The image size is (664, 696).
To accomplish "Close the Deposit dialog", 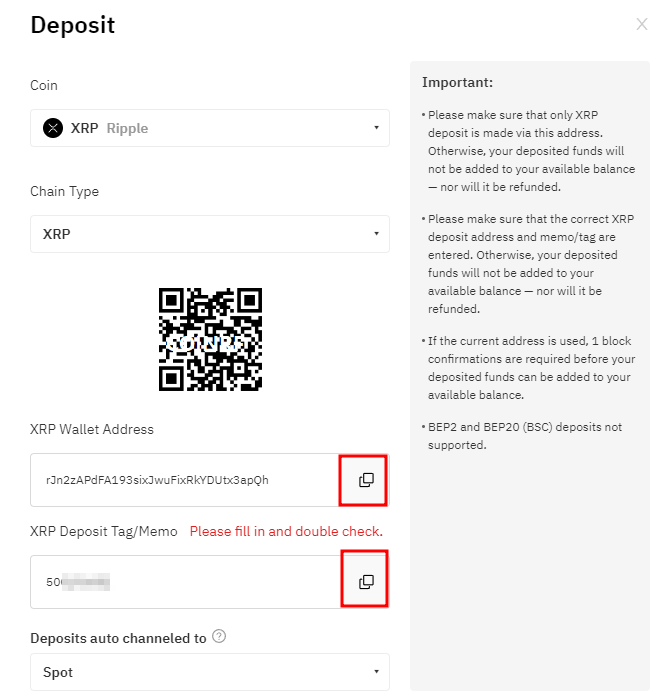I will pyautogui.click(x=641, y=24).
